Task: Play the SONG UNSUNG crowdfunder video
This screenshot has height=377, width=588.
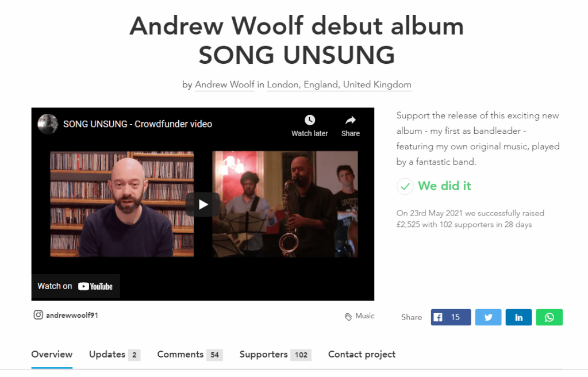Action: (x=203, y=205)
